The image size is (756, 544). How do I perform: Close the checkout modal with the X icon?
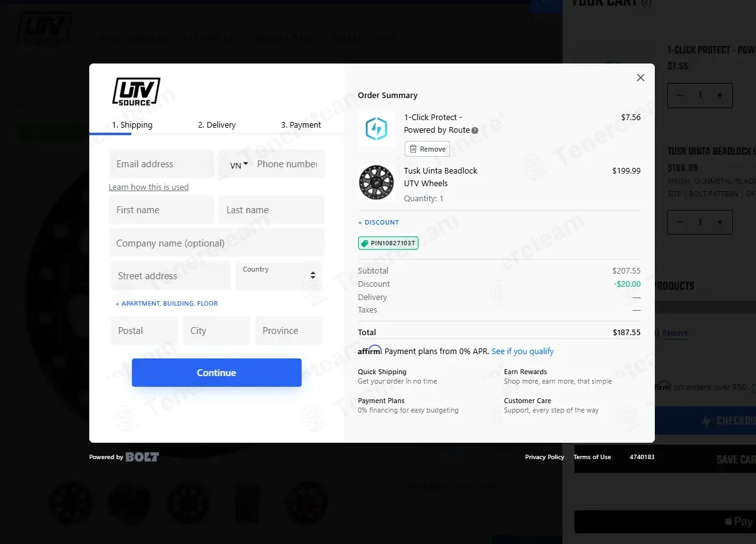(x=640, y=78)
